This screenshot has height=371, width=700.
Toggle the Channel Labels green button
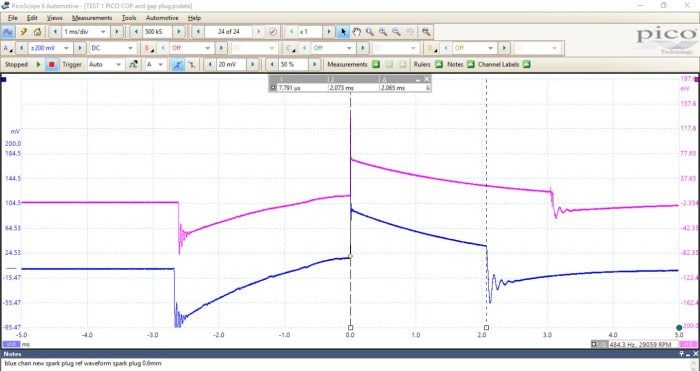click(526, 64)
